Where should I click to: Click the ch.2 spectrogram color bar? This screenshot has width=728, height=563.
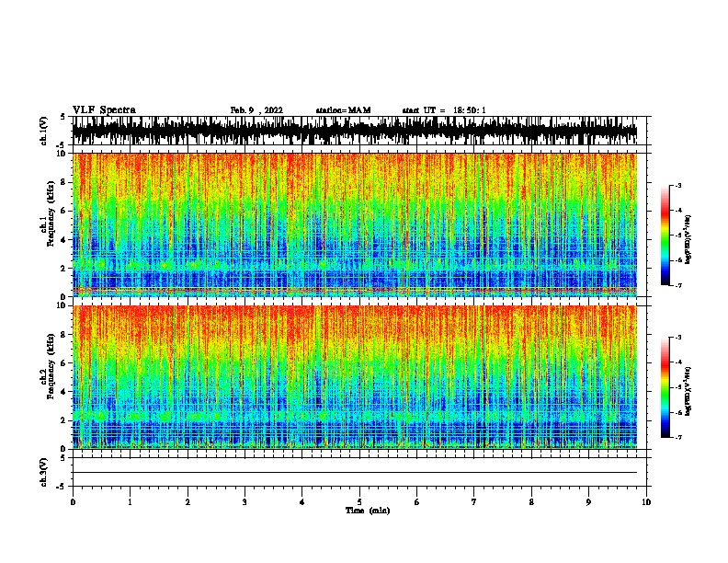coord(665,387)
